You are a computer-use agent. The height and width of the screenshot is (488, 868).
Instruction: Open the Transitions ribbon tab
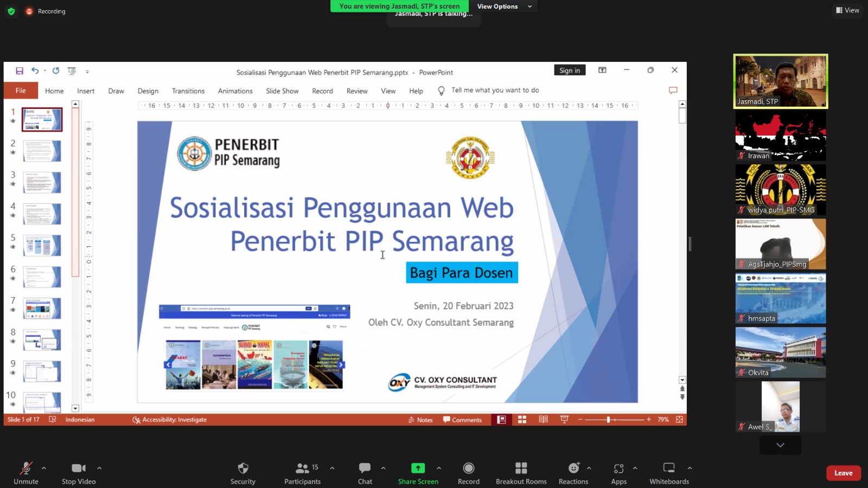coord(188,91)
